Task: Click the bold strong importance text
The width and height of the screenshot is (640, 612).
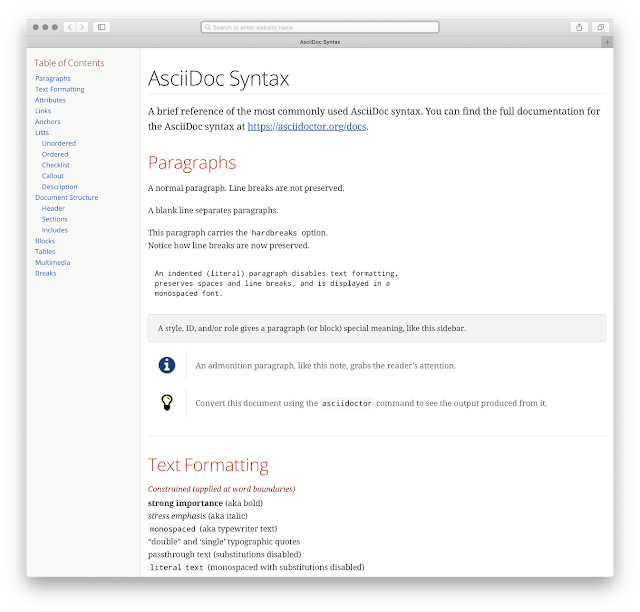Action: tap(185, 503)
